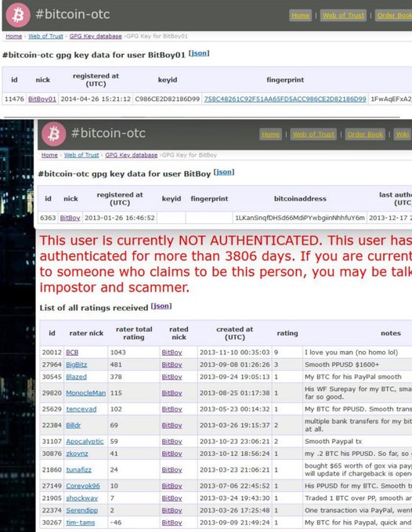Click BitBoy rated nick in MonocleMan row
Screen dimensions: 412x532
[x=172, y=393]
